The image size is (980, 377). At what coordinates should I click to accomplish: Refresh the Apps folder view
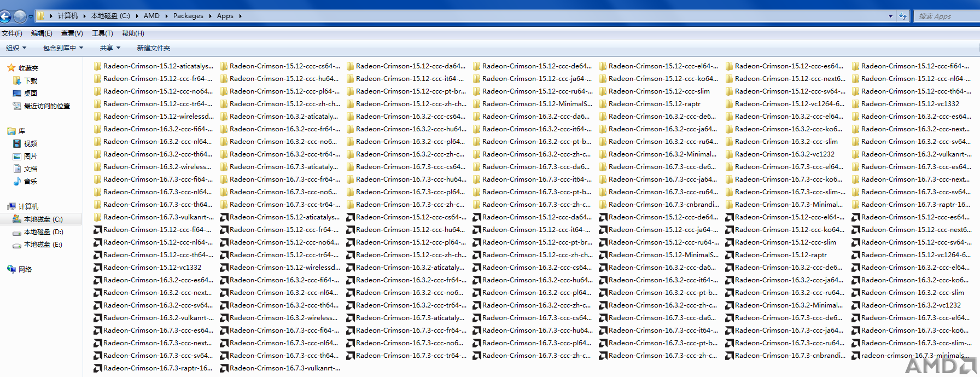903,16
